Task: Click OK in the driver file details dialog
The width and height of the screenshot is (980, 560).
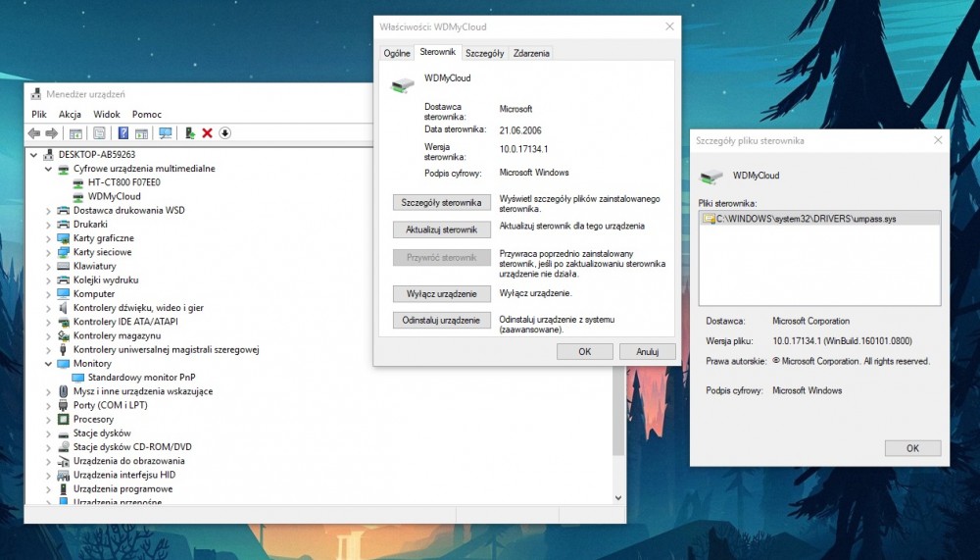Action: click(912, 448)
